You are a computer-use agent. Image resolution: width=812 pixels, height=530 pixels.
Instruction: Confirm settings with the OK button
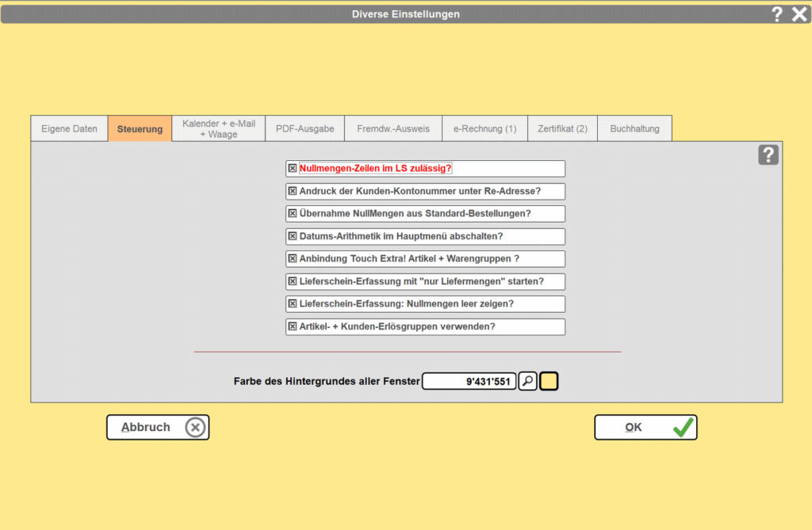(x=645, y=427)
